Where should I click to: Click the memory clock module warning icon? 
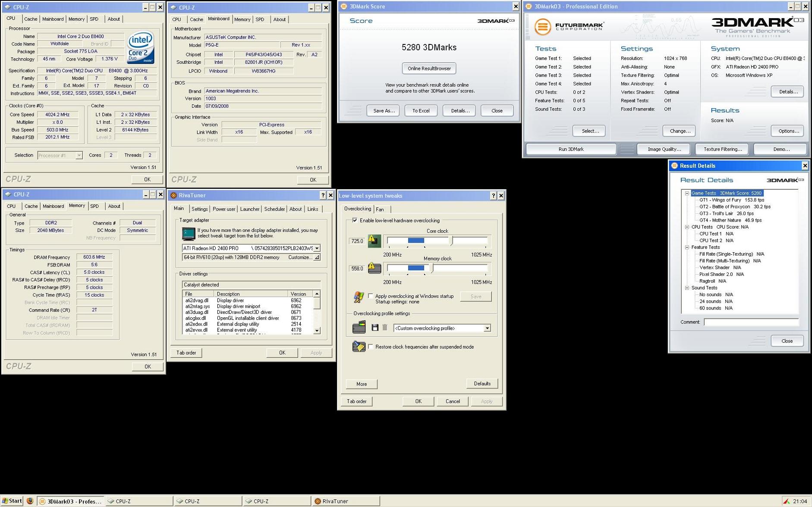(374, 268)
